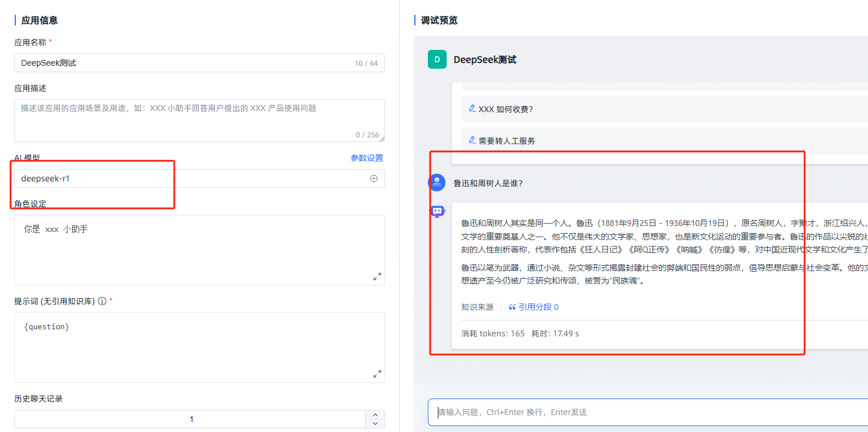Screen dimensions: 868x432
Task: Click the {question} prompt text area
Action: click(200, 347)
